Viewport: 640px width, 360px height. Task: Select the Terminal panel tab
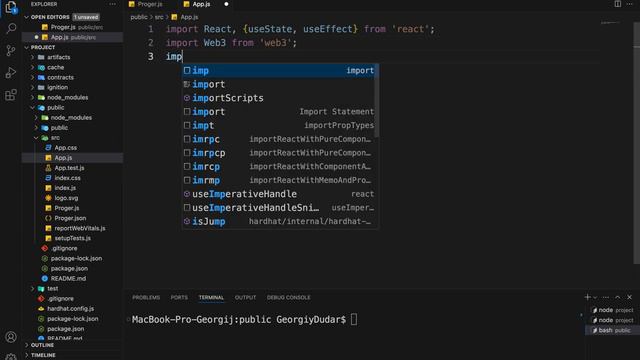point(211,298)
